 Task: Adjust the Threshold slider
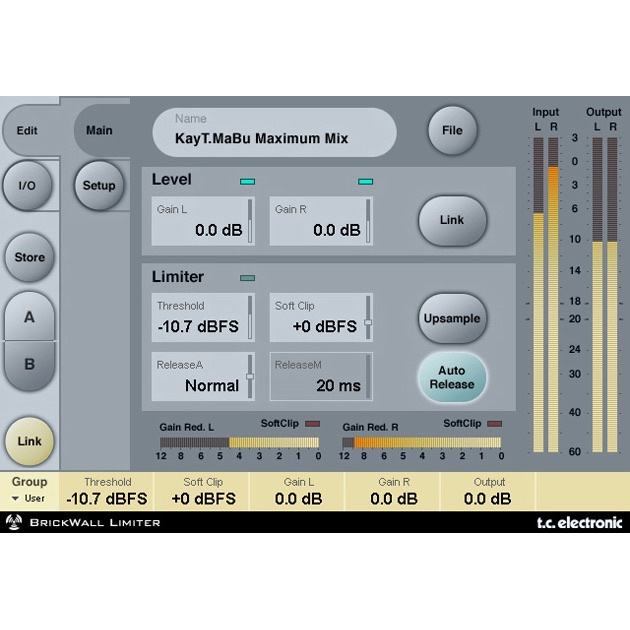[250, 317]
